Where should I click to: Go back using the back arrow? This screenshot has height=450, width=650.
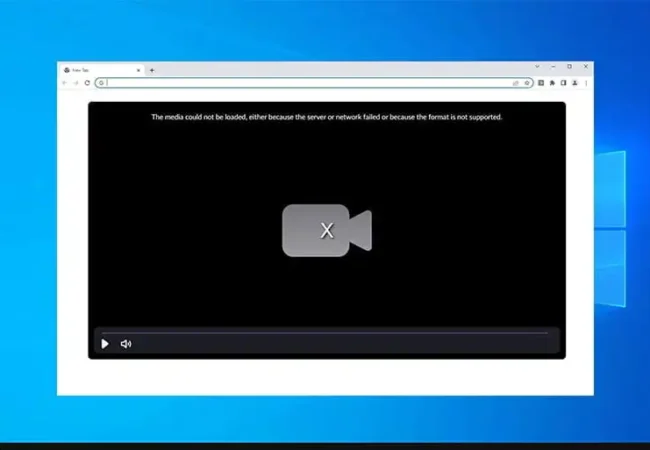pyautogui.click(x=66, y=83)
